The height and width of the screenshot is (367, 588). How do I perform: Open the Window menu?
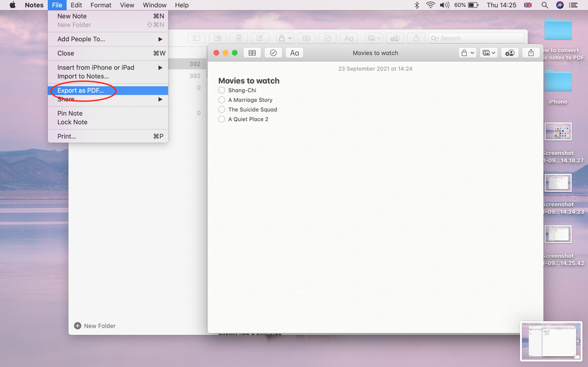click(x=155, y=5)
